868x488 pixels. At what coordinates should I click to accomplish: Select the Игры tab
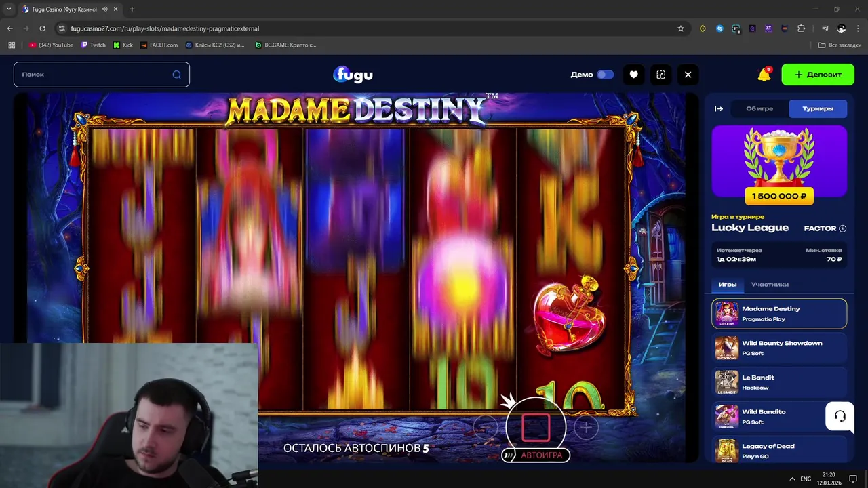pyautogui.click(x=728, y=285)
